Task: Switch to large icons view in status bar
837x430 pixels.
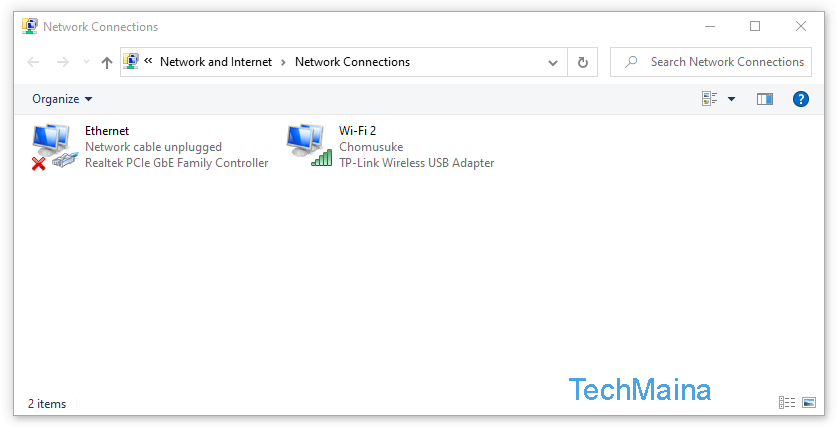Action: (809, 403)
